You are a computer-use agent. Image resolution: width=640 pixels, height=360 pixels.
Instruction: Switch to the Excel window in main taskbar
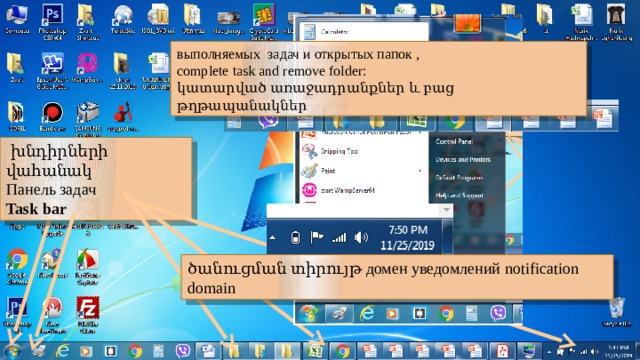(315, 351)
